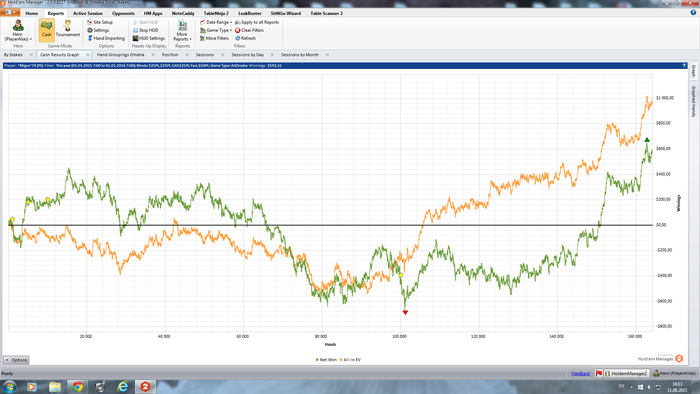Close the Hand Groupings Omaha tab
This screenshot has height=394, width=700.
(153, 54)
